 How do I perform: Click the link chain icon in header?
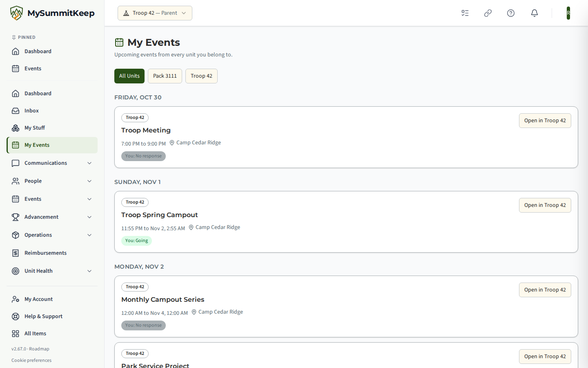488,13
